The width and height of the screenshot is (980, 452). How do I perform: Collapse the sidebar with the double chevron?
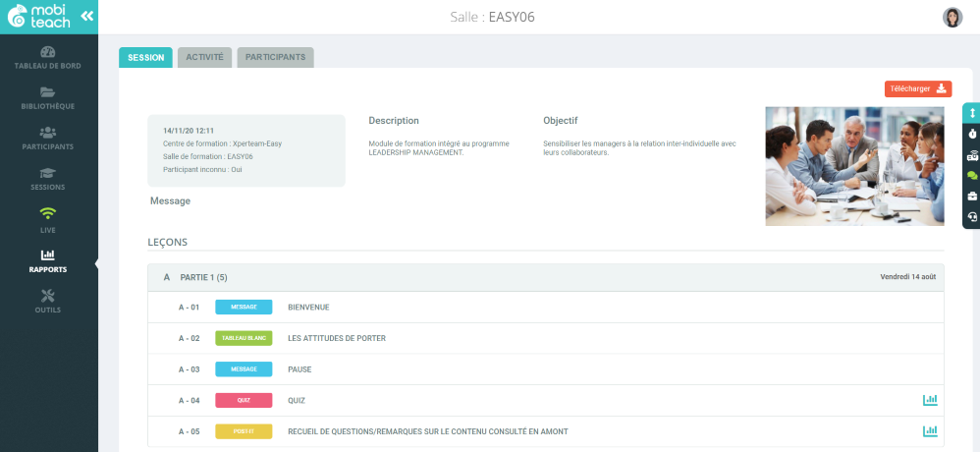pyautogui.click(x=86, y=17)
